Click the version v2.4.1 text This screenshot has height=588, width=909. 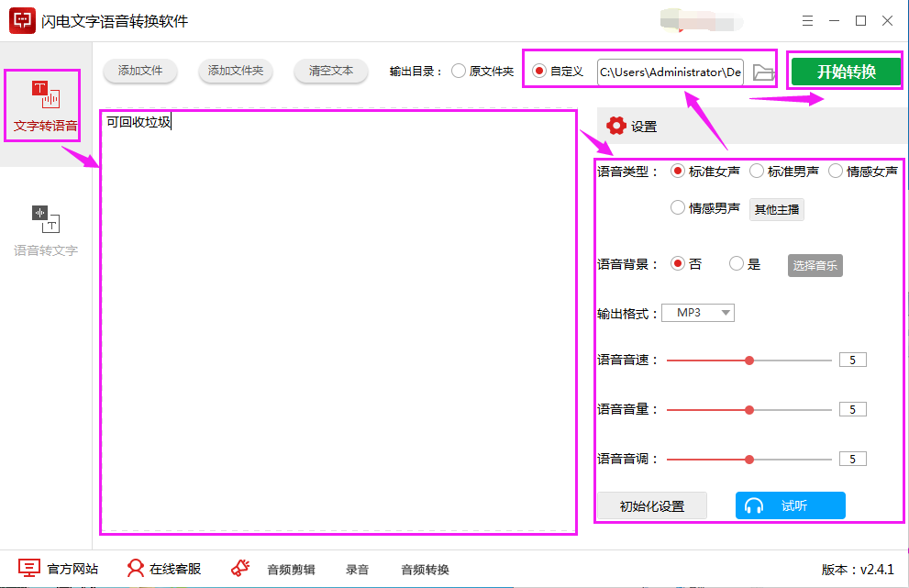click(858, 570)
